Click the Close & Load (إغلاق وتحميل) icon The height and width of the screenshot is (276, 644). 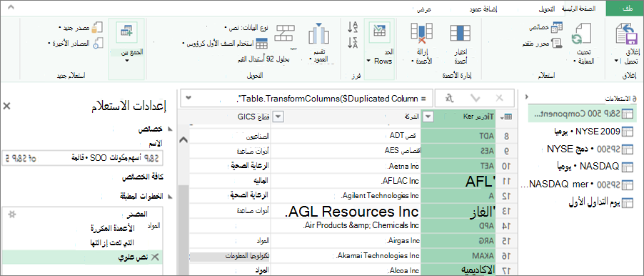626,34
